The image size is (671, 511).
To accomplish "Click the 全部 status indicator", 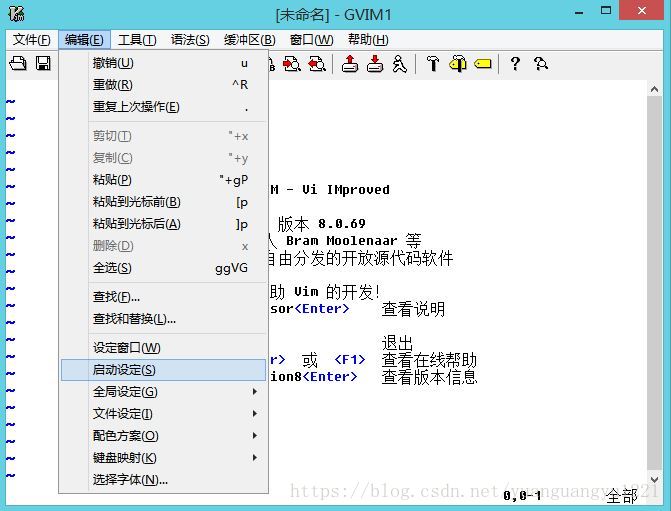I will [x=621, y=496].
